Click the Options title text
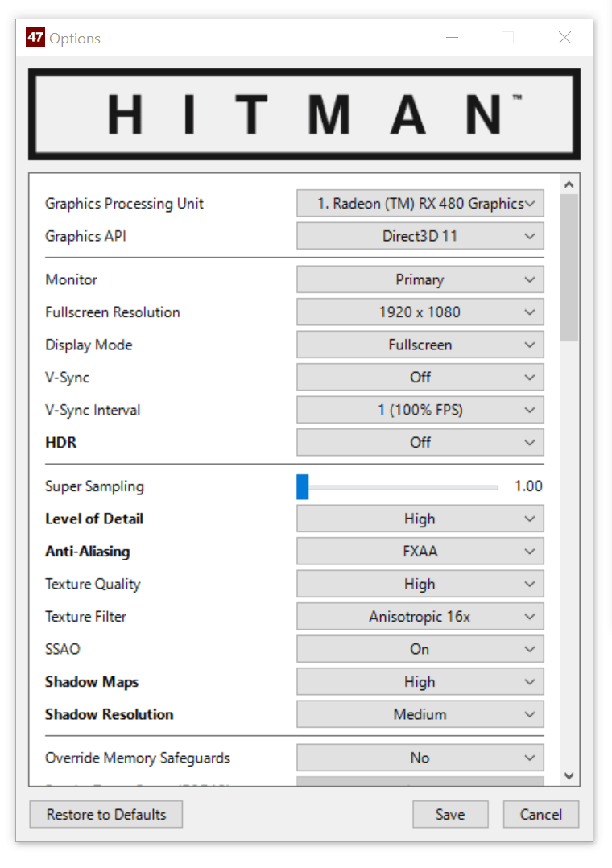This screenshot has height=868, width=612. coord(75,39)
